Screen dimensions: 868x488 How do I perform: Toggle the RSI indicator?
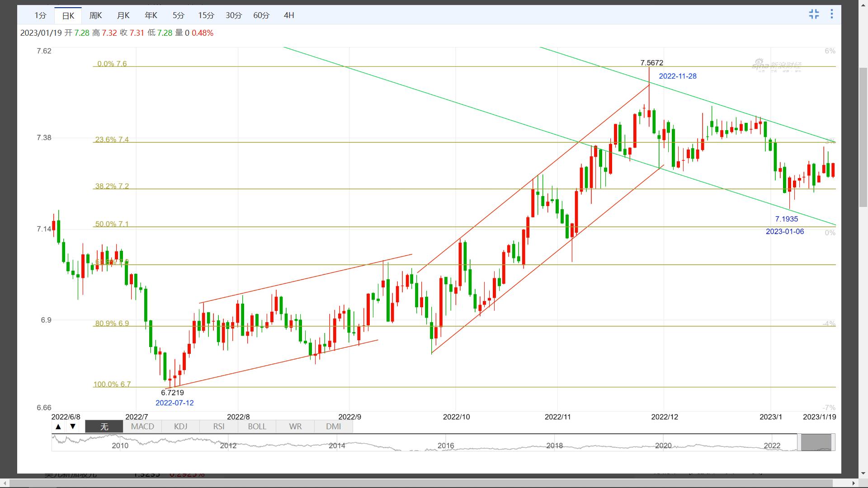point(219,427)
